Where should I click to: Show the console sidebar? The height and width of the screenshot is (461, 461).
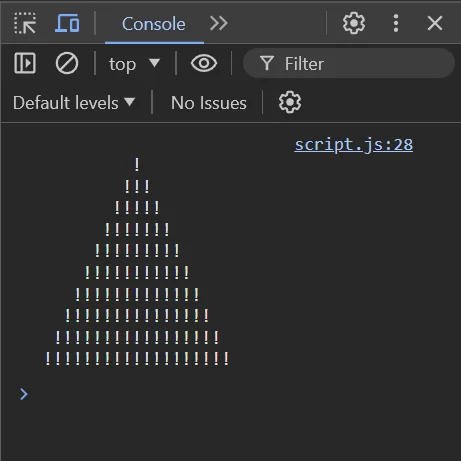pyautogui.click(x=25, y=63)
